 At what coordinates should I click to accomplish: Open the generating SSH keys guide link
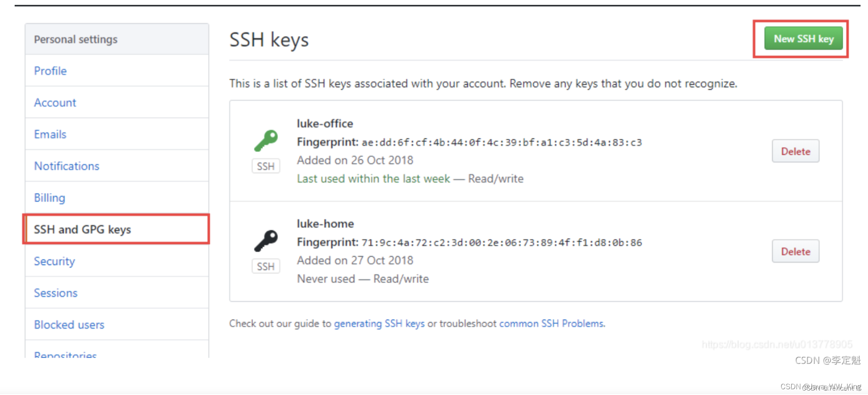[379, 324]
